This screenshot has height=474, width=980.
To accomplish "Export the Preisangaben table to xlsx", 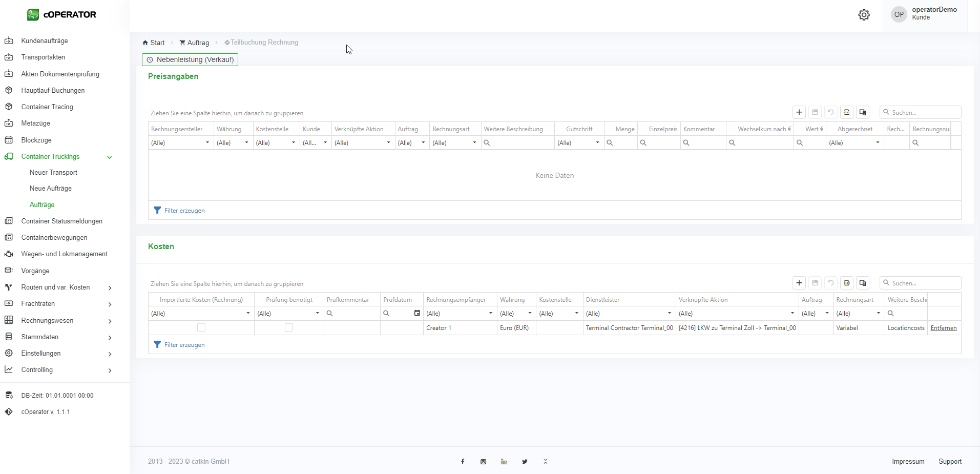I will (x=847, y=112).
